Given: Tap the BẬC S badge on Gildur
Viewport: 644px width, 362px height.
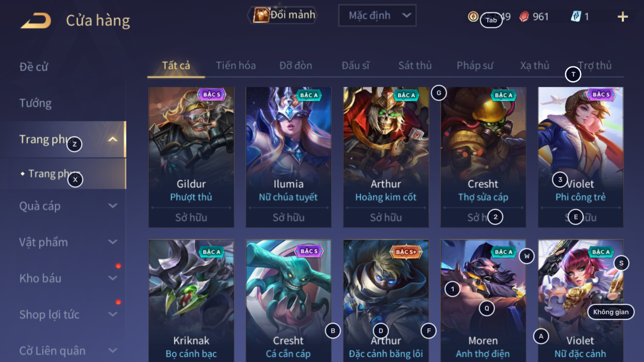Looking at the screenshot, I should click(211, 95).
